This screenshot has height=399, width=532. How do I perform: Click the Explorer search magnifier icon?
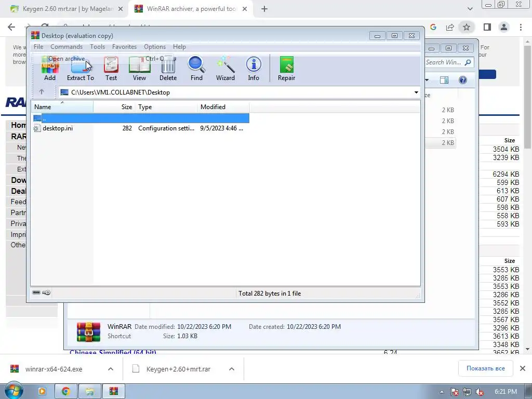468,62
